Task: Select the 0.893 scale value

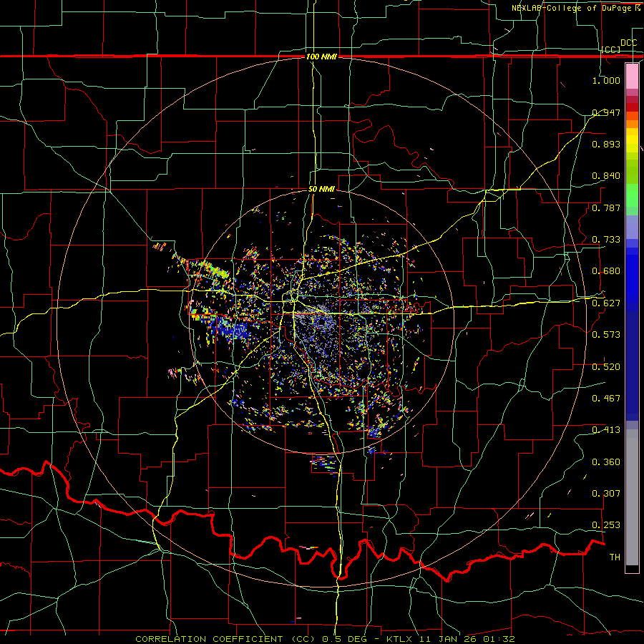Action: point(606,144)
